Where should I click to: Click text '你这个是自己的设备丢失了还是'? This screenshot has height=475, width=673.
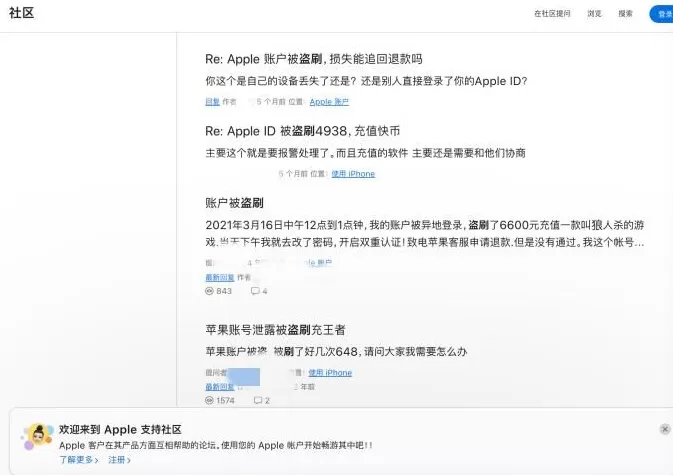(x=280, y=81)
